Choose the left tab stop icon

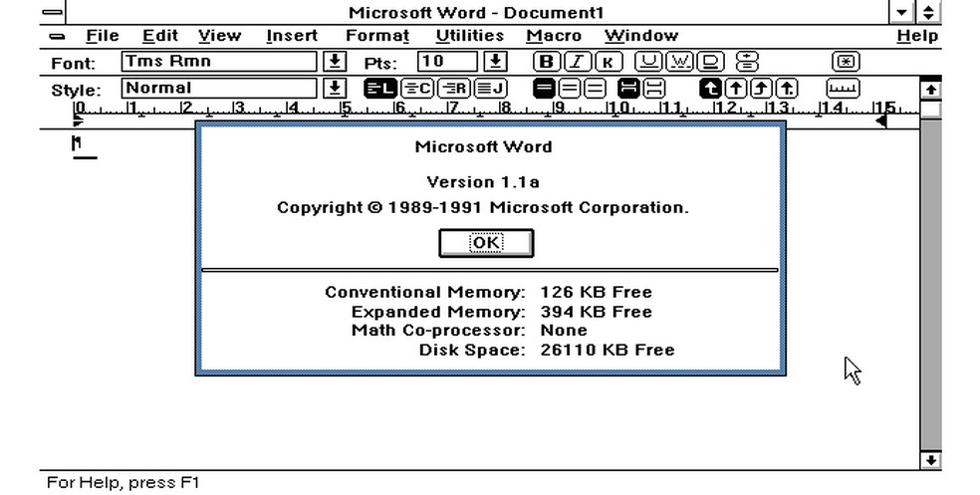point(711,88)
